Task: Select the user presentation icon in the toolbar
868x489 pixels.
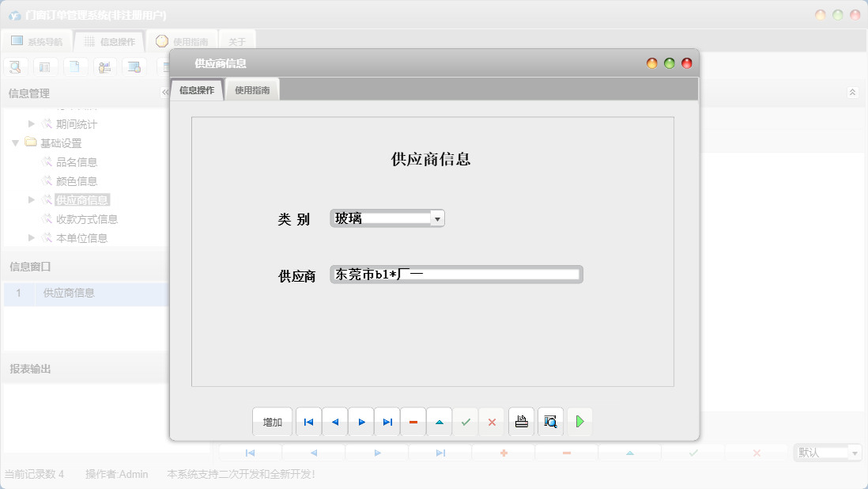Action: tap(105, 66)
